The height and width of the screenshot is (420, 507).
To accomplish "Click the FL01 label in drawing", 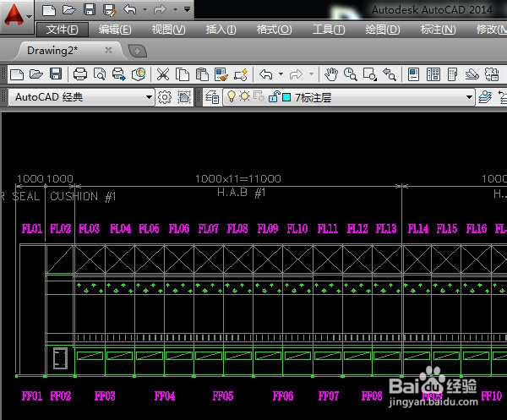I will pos(32,228).
